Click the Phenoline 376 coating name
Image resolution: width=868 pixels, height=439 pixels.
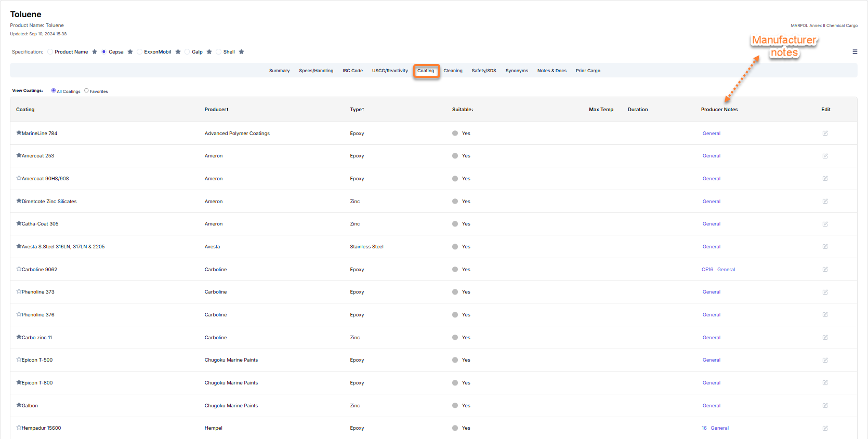pos(38,315)
